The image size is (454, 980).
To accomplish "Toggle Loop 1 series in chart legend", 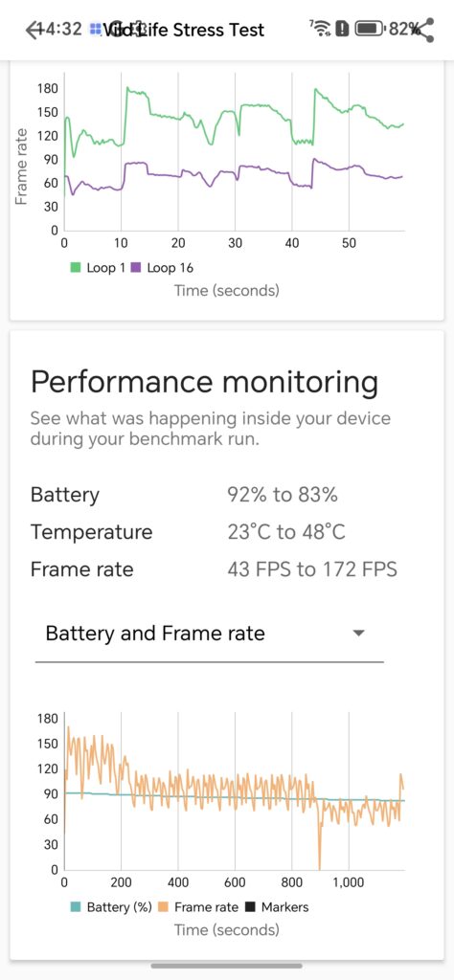I will 98,268.
